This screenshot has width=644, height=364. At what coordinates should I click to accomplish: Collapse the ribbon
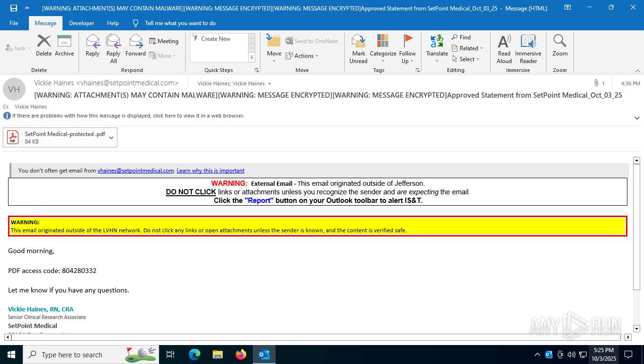[637, 71]
